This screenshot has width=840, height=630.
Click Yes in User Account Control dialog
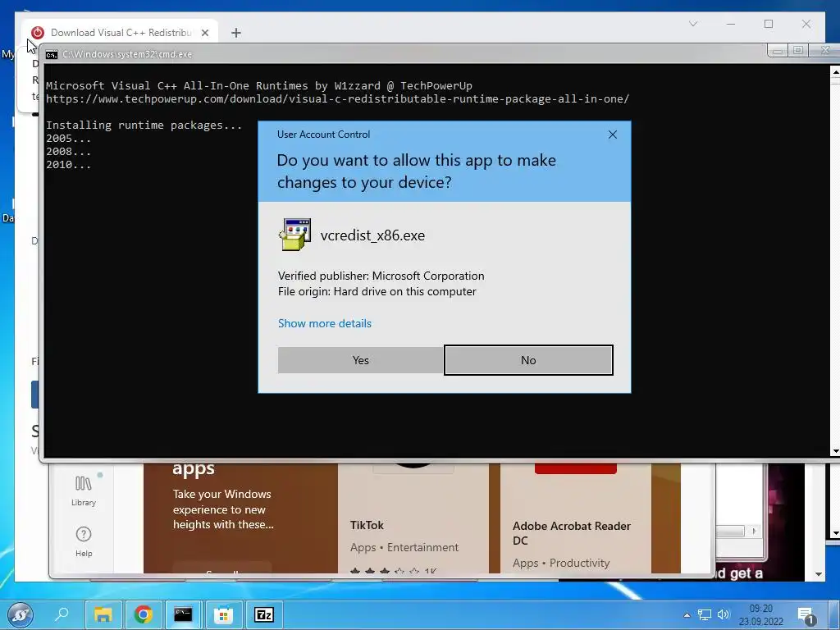coord(361,360)
